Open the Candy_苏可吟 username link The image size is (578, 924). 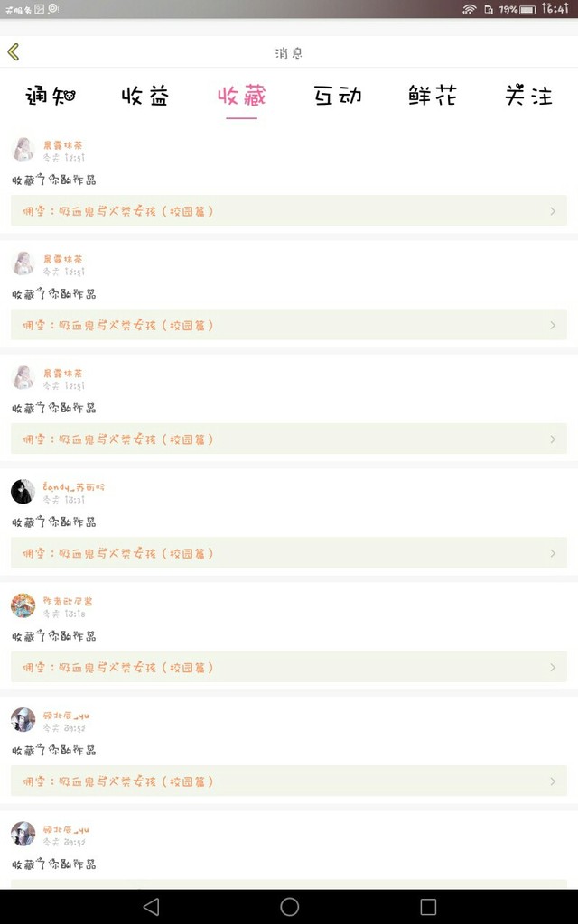pos(74,486)
